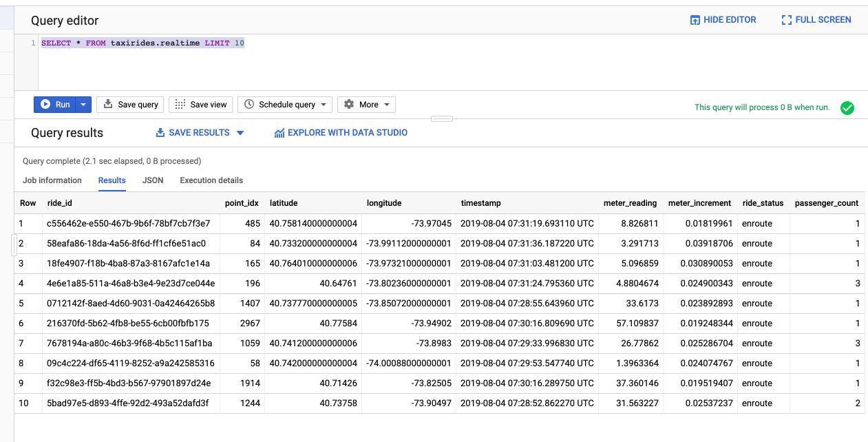Click the Query complete status text
The width and height of the screenshot is (868, 442).
pos(112,161)
